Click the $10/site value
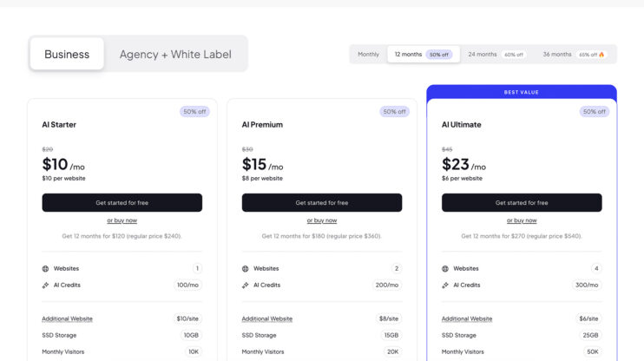 (187, 318)
